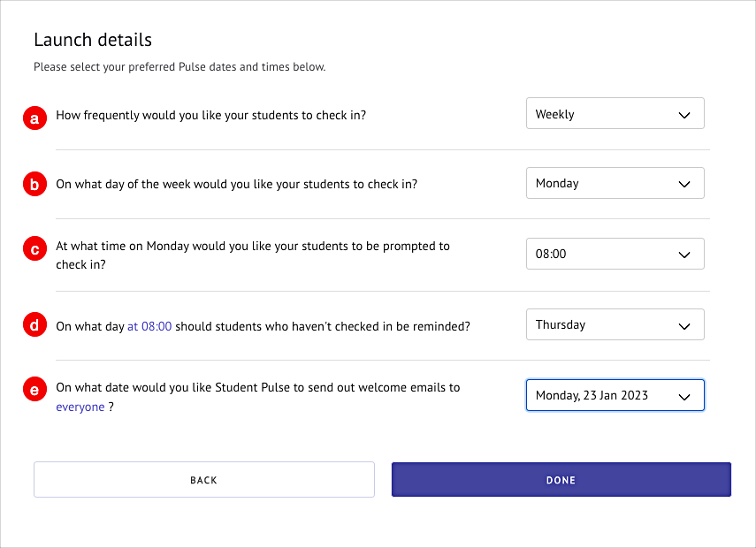Screen dimensions: 756x548
Task: Open the Monday, 23 Jan 2023 date dropdown
Action: 615,395
